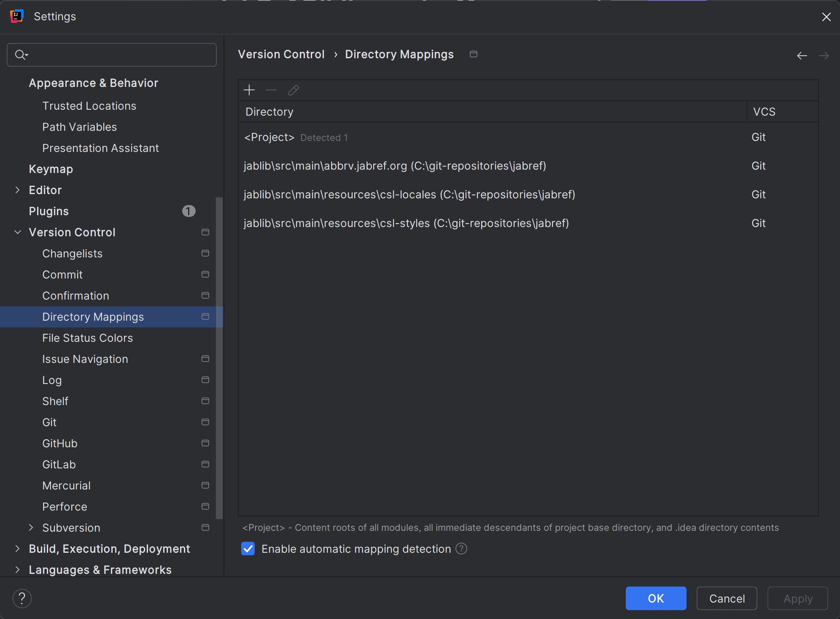Viewport: 840px width, 619px height.
Task: Open the Shelf settings page
Action: tap(55, 401)
